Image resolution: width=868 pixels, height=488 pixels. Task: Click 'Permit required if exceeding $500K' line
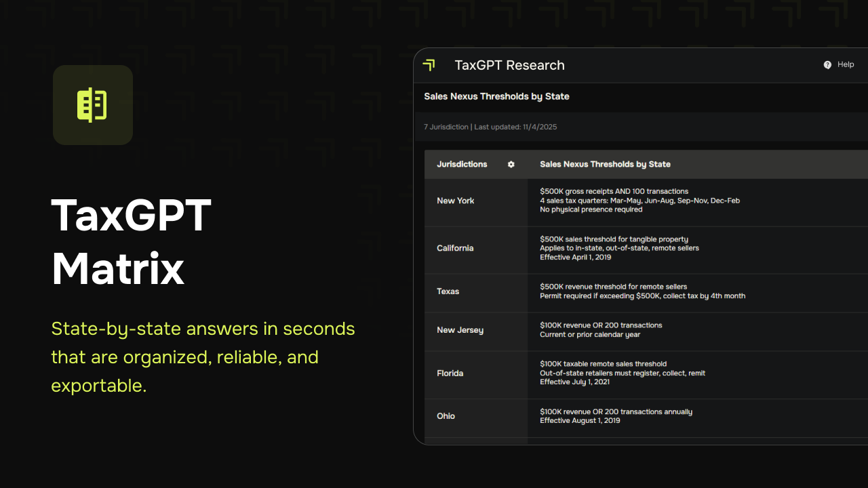click(642, 296)
